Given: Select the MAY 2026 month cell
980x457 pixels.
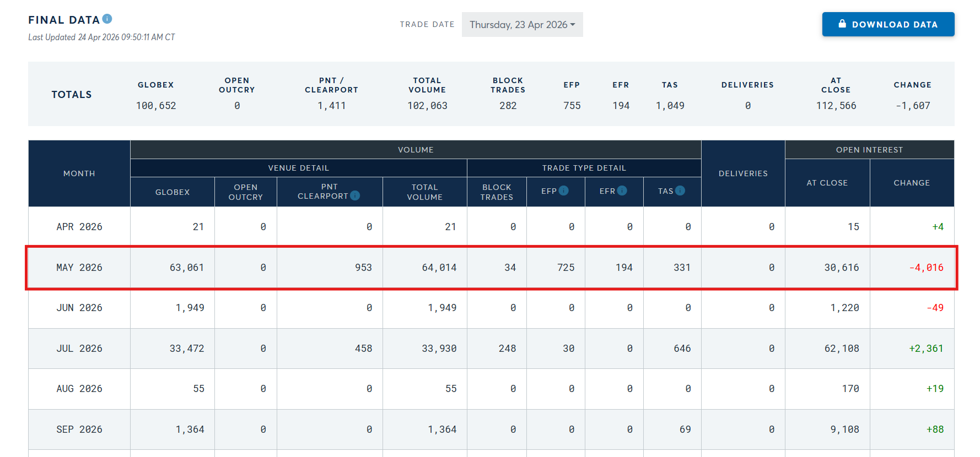Looking at the screenshot, I should [79, 268].
